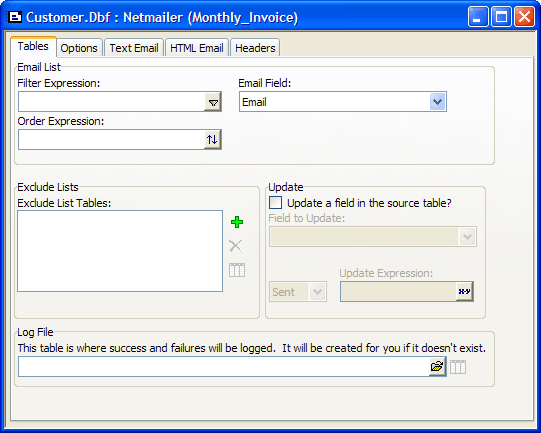The height and width of the screenshot is (433, 541).
Task: Add an exclude list table with green plus
Action: [237, 222]
